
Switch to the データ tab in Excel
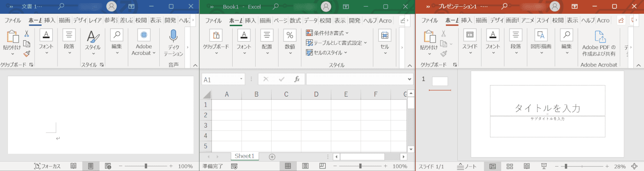[311, 20]
